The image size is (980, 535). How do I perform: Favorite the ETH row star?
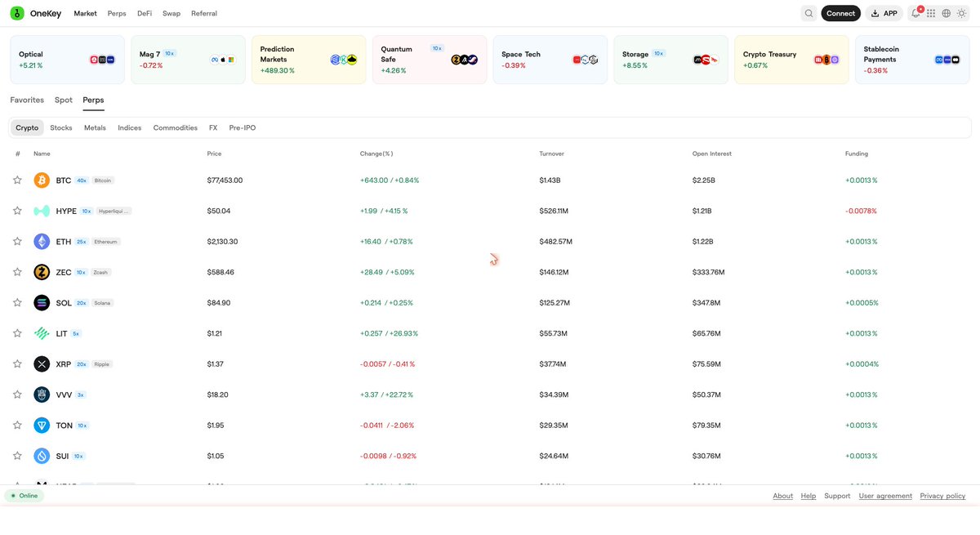17,241
